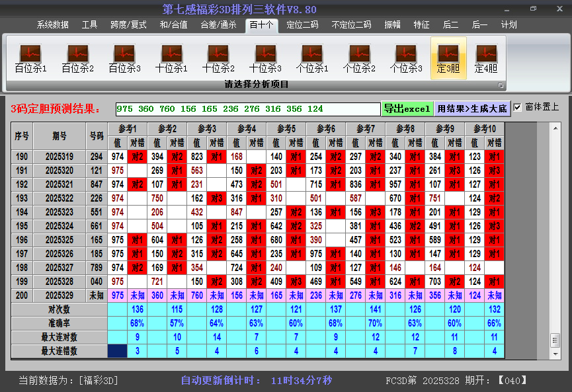Select the 个位杀1 analysis icon
The image size is (572, 392).
311,56
